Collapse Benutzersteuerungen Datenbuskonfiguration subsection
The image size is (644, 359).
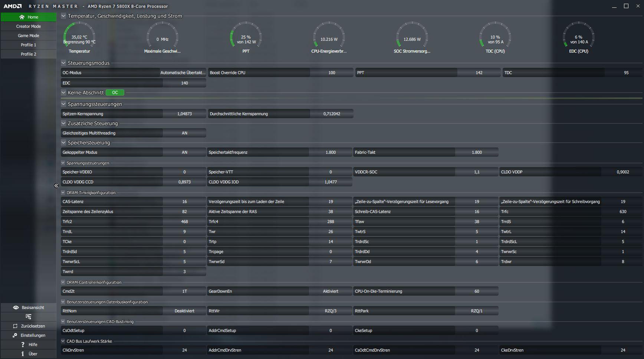click(x=63, y=302)
